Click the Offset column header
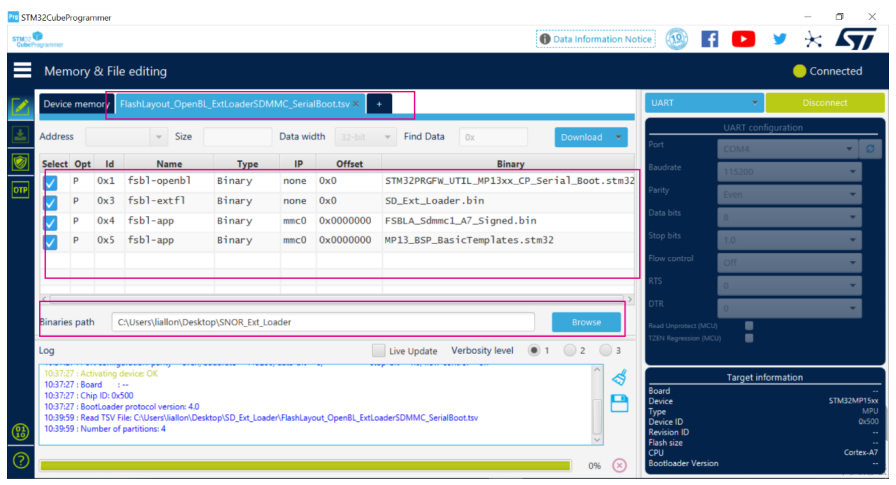The width and height of the screenshot is (896, 485). click(x=349, y=164)
